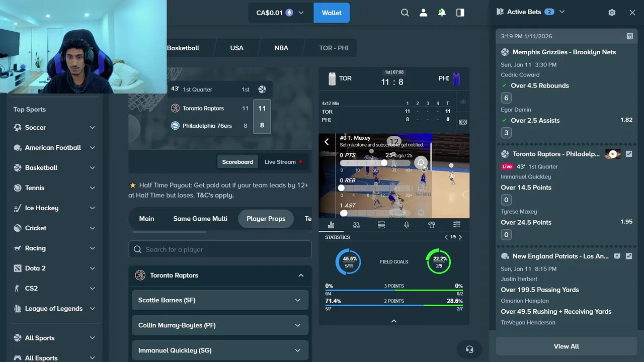Click the Basketball item in the Top Sports list

point(54,168)
